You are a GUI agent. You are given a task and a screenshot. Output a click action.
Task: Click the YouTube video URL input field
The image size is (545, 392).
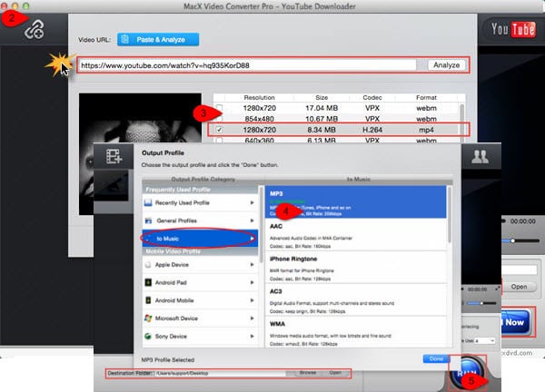coord(247,65)
